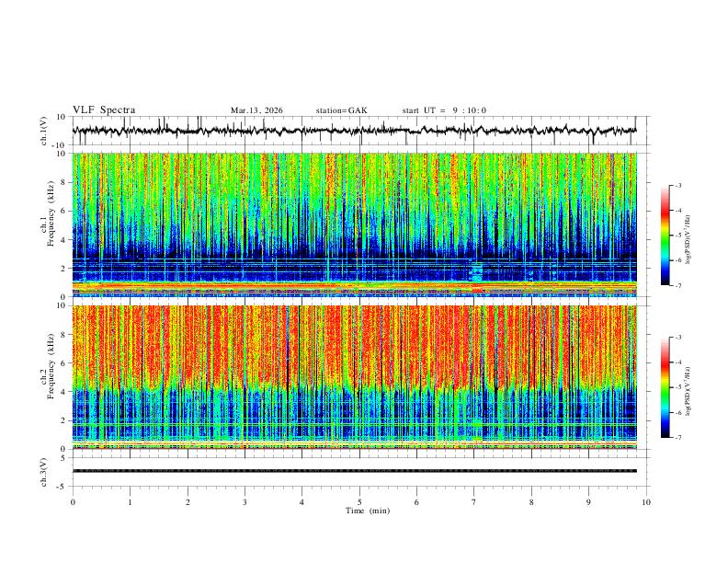Click the "-3" label on the ch.1 color bar
The image size is (728, 563).
[x=677, y=185]
